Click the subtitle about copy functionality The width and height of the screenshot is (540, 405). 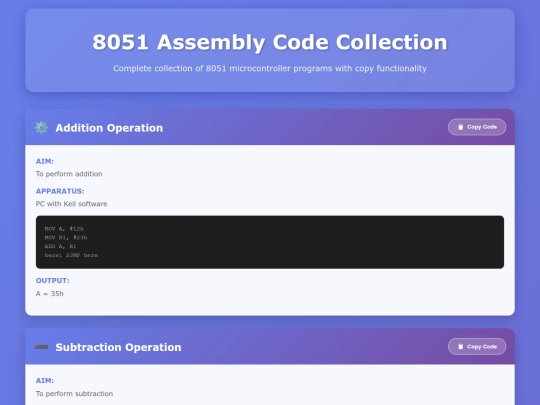(x=270, y=68)
